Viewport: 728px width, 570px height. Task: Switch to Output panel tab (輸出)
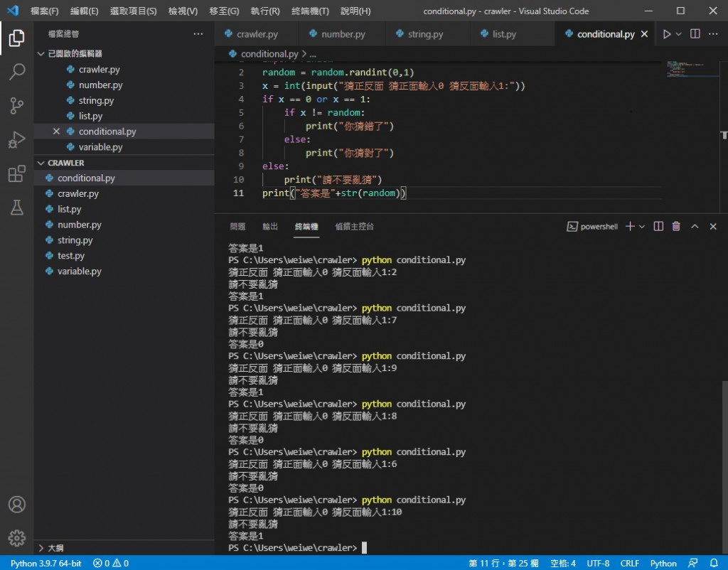[270, 227]
